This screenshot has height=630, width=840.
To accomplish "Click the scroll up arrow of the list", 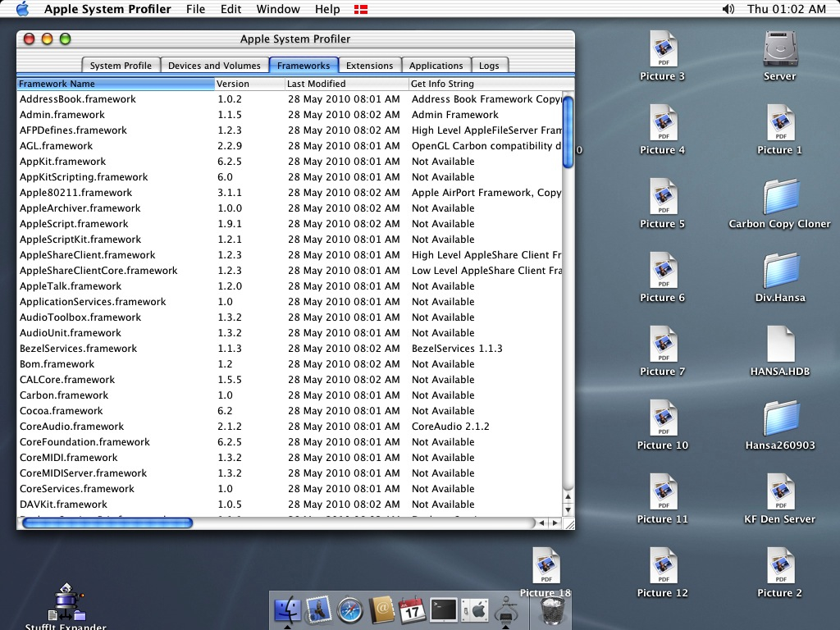I will (x=568, y=496).
